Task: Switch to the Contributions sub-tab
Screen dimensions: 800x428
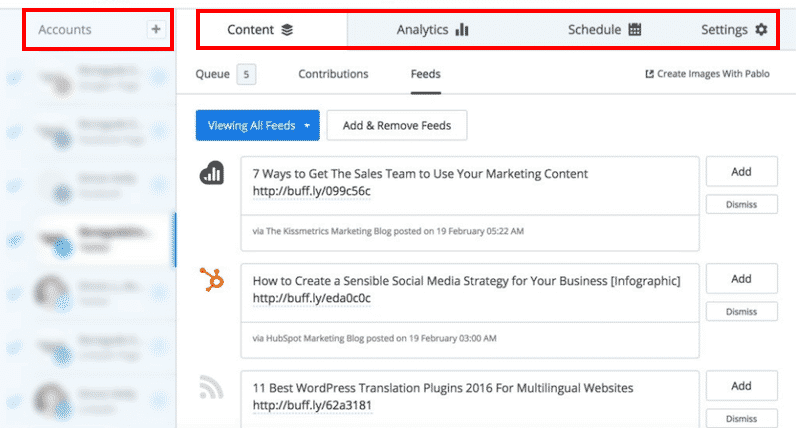Action: pos(333,74)
